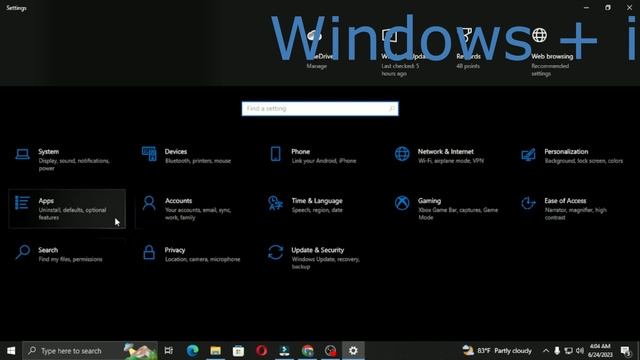Open Update & Security refresh icon
The image size is (640, 360).
[276, 252]
